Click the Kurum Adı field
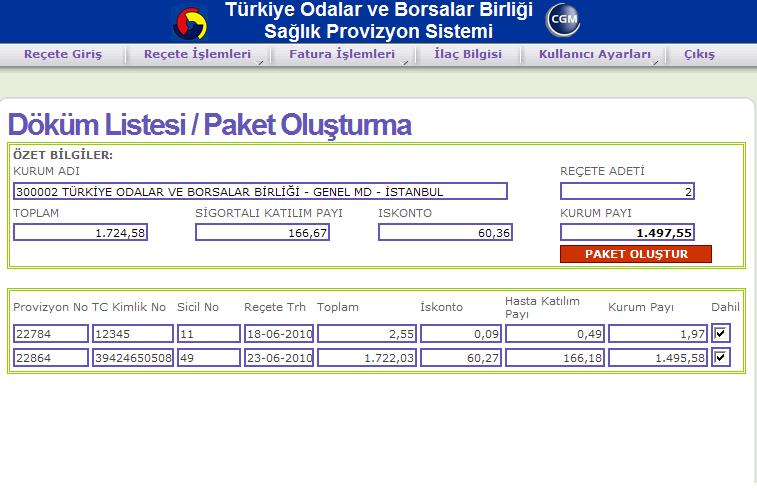 click(260, 191)
